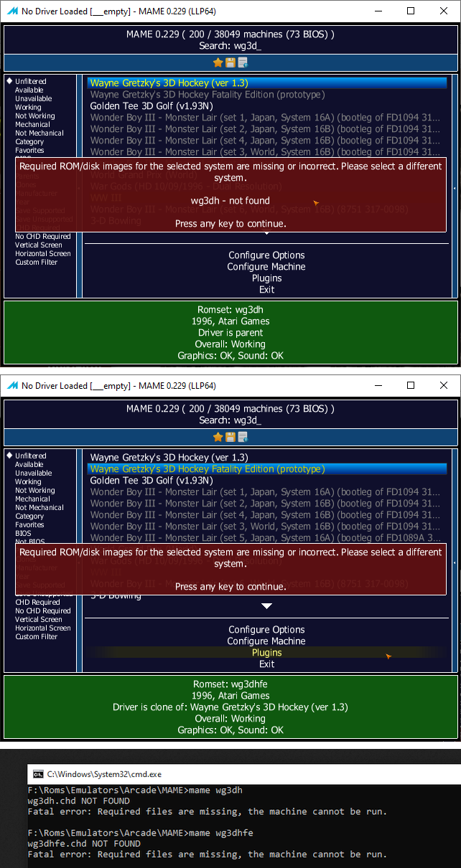461x868 pixels.
Task: Select the Category filter in the upper MAME window
Action: pyautogui.click(x=29, y=141)
